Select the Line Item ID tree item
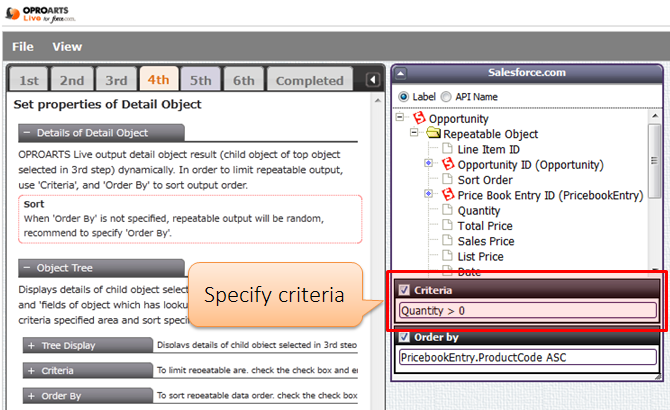Viewport: 670px width, 410px height. click(488, 149)
